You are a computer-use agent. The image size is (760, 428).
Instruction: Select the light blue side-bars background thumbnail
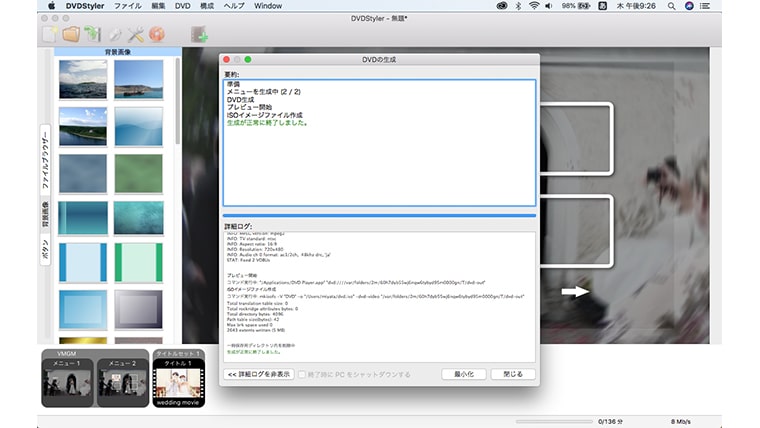pos(83,262)
